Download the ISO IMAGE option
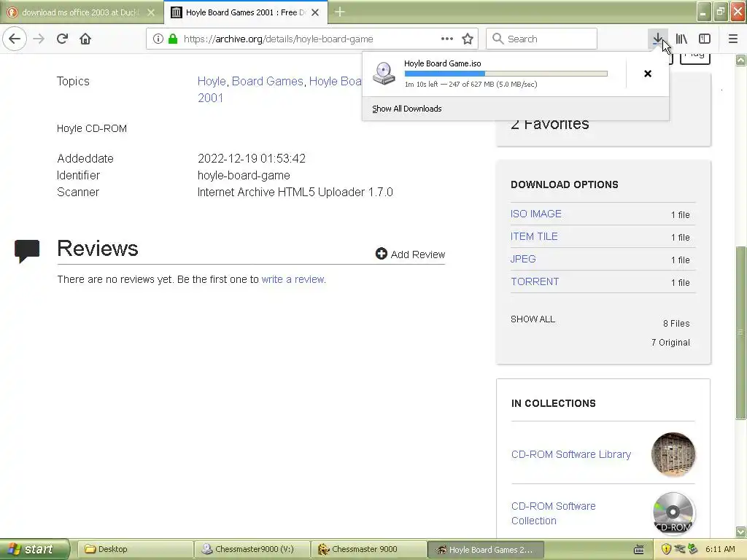The height and width of the screenshot is (560, 747). tap(536, 214)
